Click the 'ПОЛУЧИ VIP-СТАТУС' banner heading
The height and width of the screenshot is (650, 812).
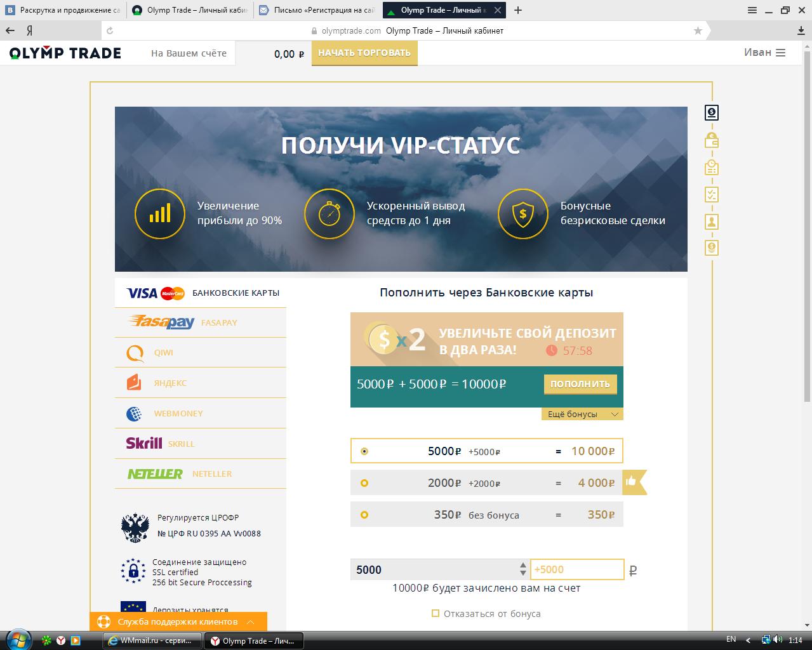point(401,145)
